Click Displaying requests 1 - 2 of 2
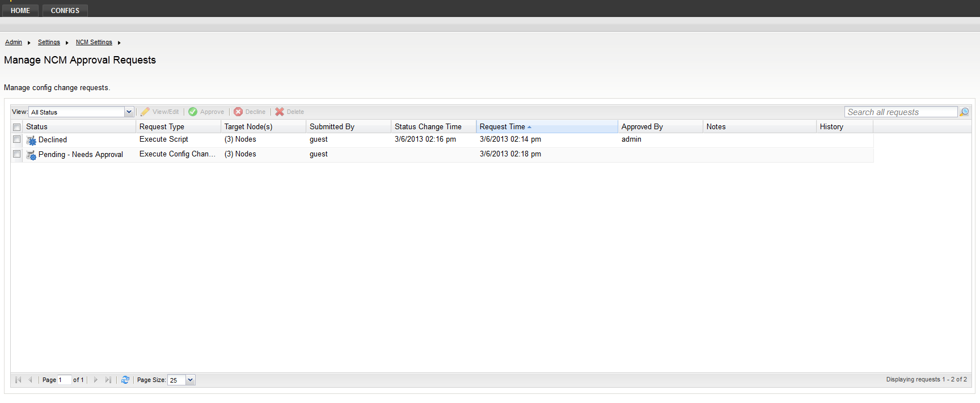The width and height of the screenshot is (980, 403). (927, 379)
